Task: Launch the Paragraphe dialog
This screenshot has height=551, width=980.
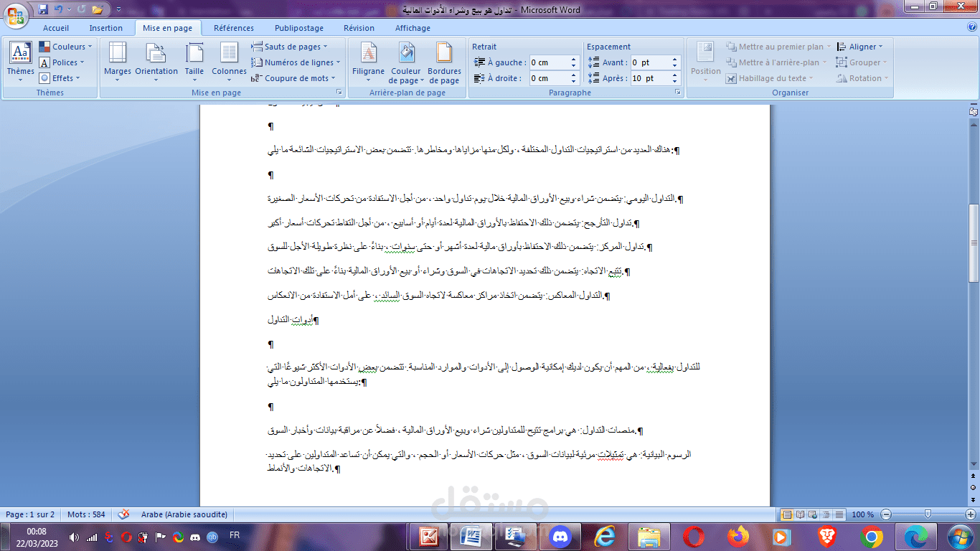Action: click(677, 93)
